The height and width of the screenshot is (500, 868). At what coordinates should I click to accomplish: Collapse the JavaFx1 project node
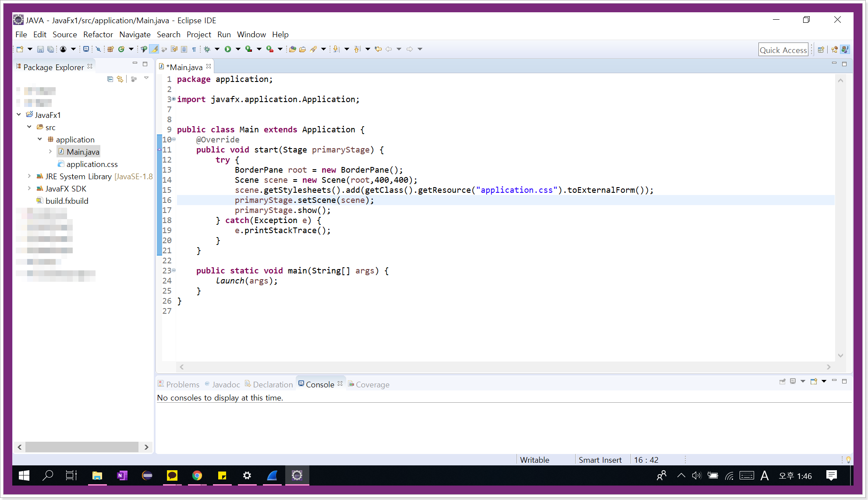point(19,114)
